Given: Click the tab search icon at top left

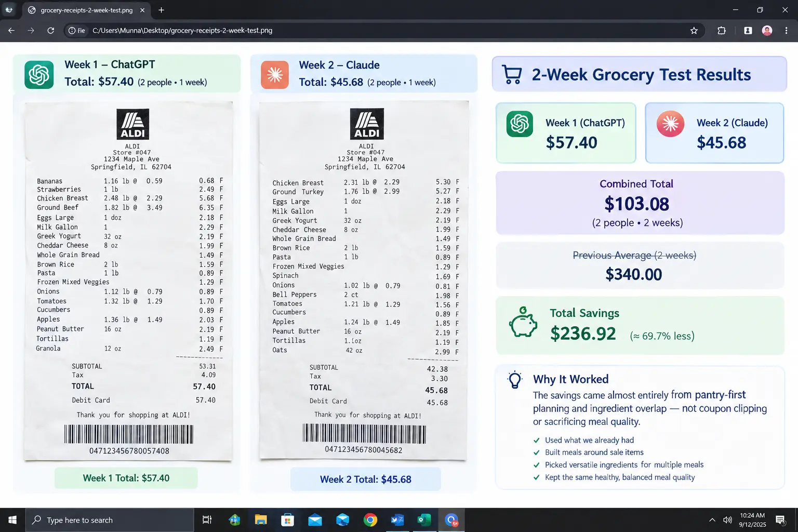Looking at the screenshot, I should click(x=9, y=10).
